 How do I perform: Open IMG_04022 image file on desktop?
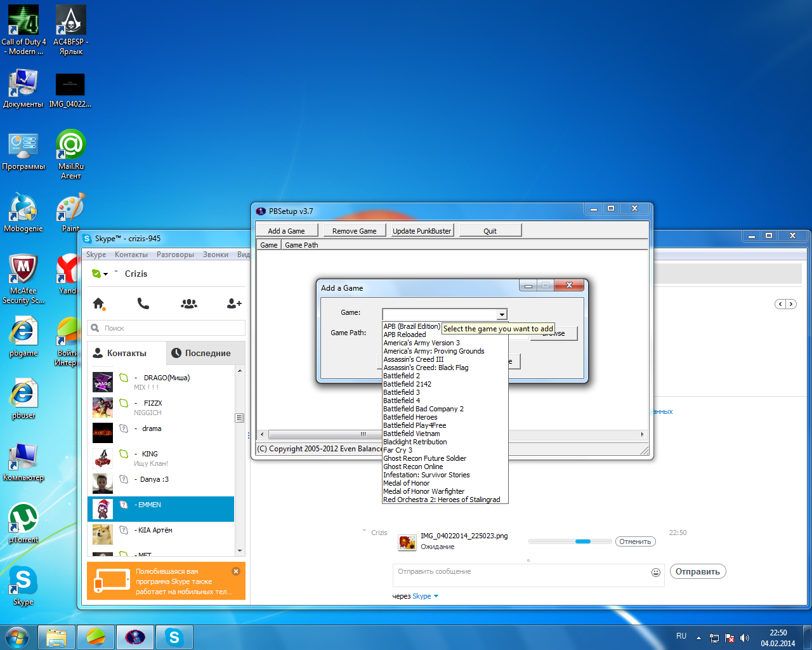click(x=70, y=89)
